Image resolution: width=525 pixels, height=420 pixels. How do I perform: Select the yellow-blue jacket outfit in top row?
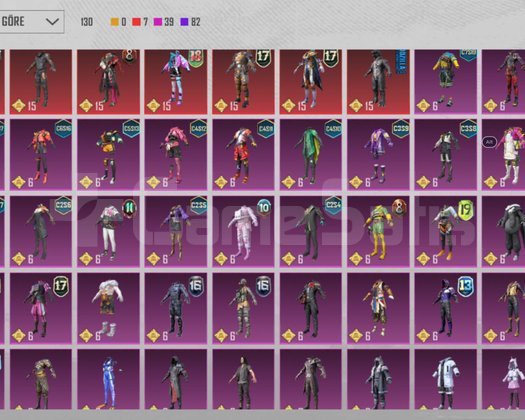pyautogui.click(x=446, y=82)
